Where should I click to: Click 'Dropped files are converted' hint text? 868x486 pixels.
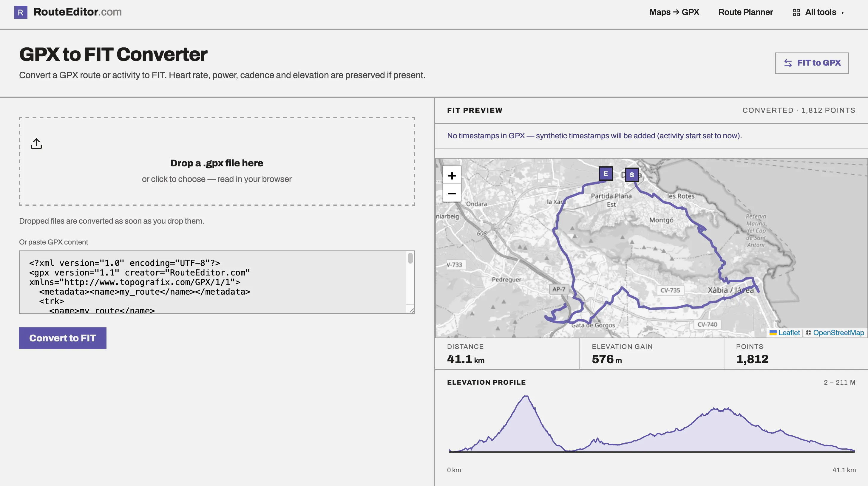click(x=112, y=221)
